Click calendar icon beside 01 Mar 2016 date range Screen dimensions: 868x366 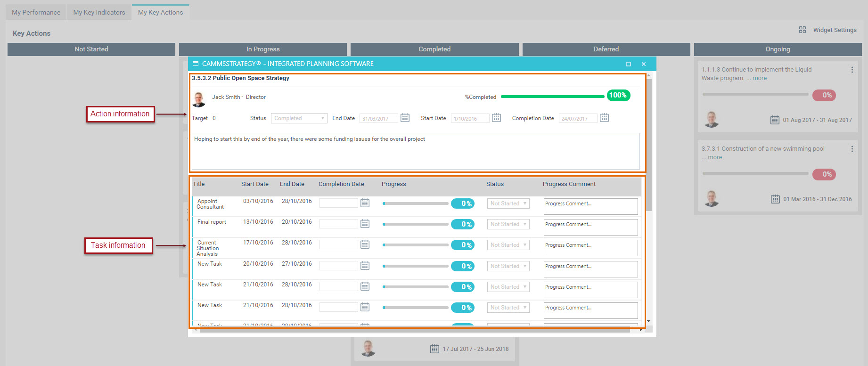pyautogui.click(x=775, y=199)
